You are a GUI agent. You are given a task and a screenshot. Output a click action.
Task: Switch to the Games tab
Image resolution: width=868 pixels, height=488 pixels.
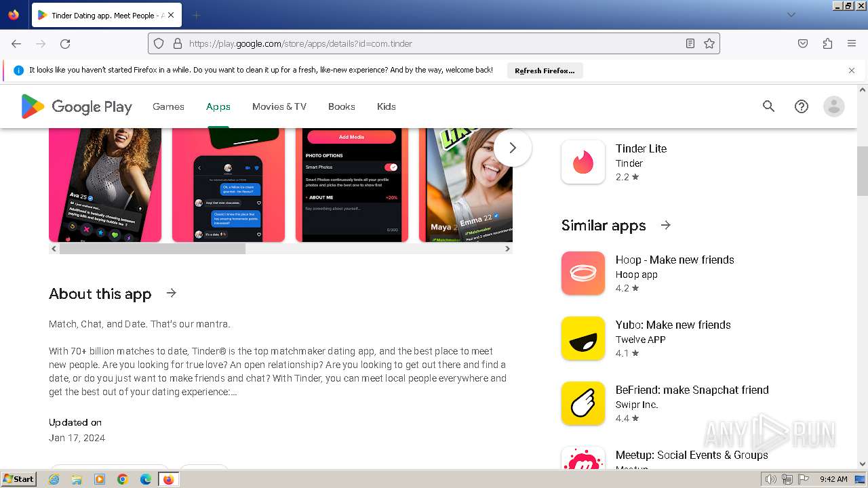(168, 106)
